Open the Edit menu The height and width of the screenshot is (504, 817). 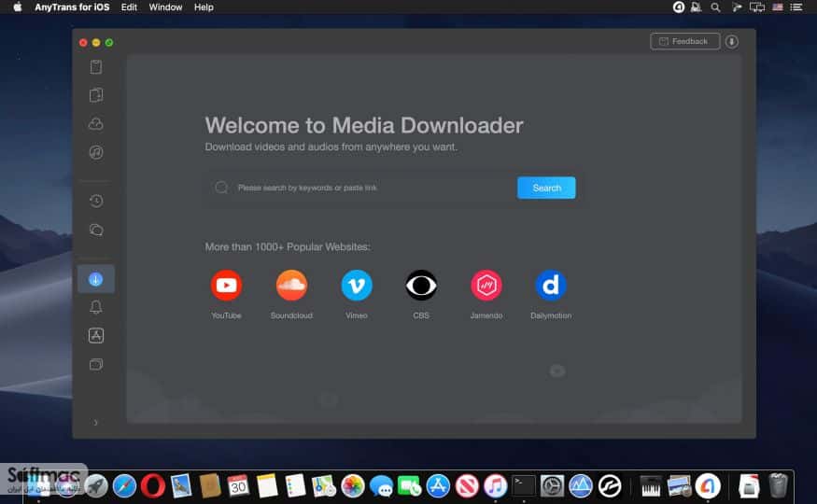[129, 7]
